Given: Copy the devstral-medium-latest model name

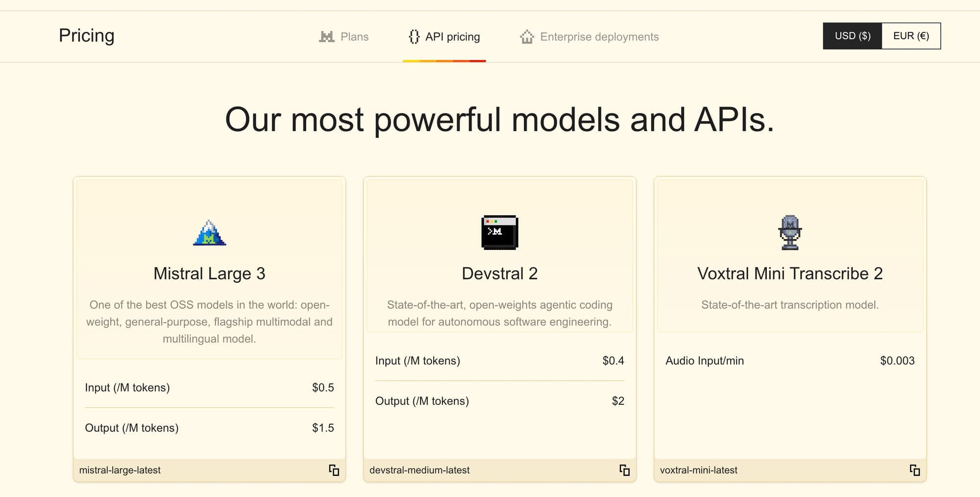Looking at the screenshot, I should (x=624, y=471).
